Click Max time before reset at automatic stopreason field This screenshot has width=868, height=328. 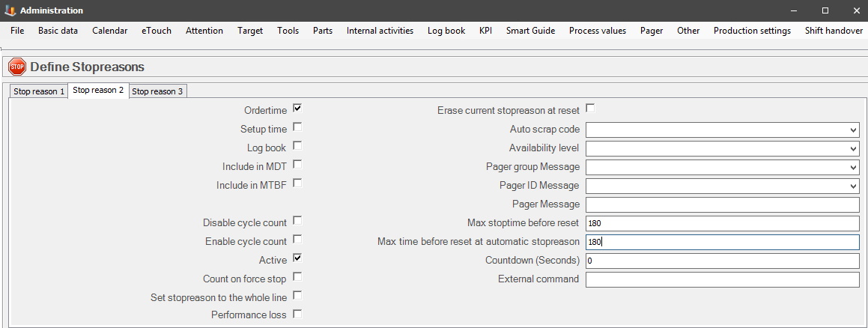pos(723,242)
